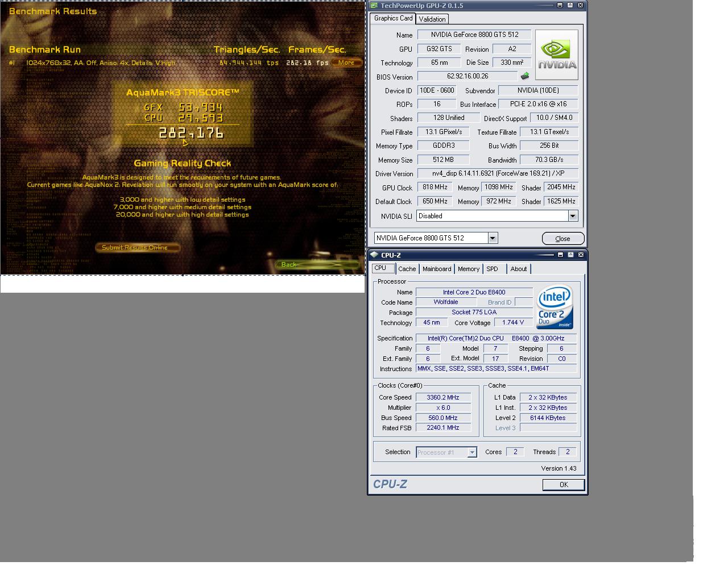Maximize the GPU-Z window
Image resolution: width=728 pixels, height=582 pixels.
coord(570,5)
